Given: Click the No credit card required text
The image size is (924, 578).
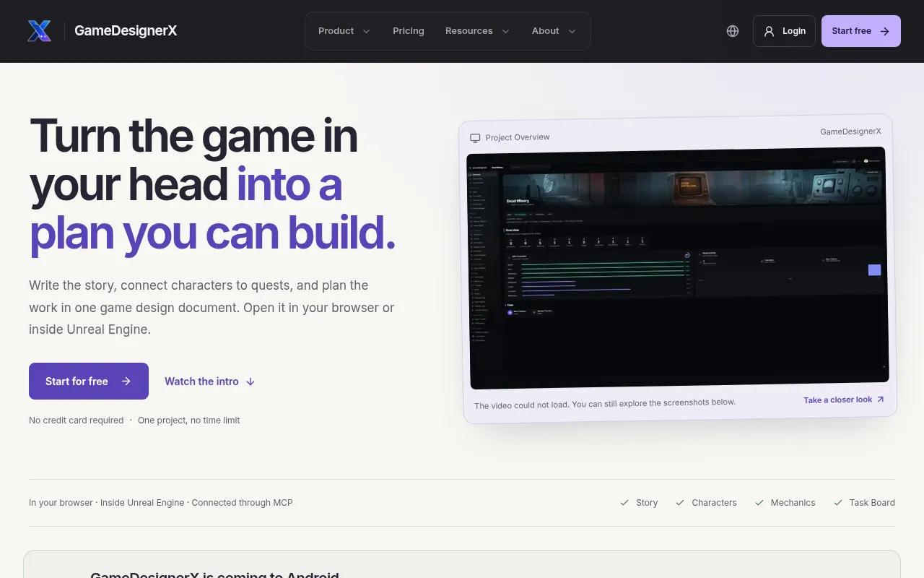Looking at the screenshot, I should click(77, 420).
